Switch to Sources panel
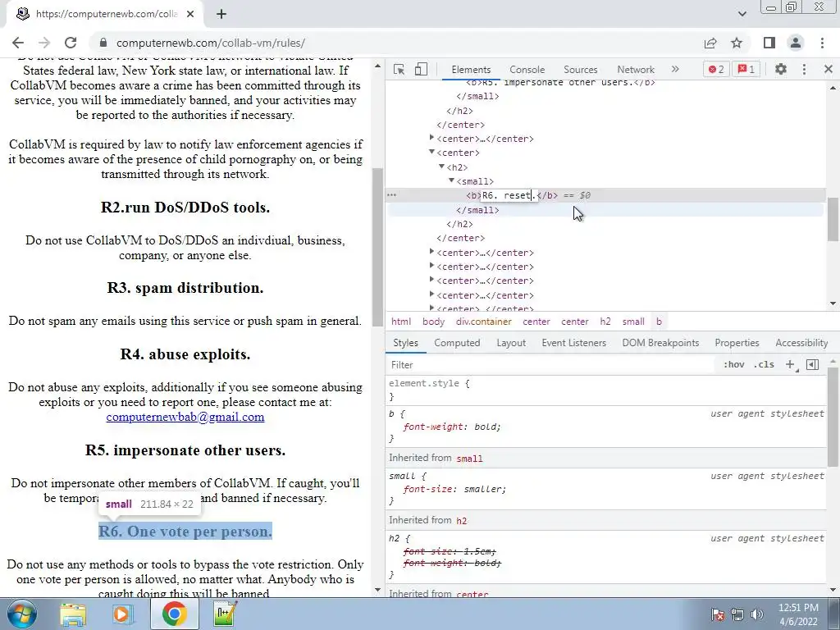 click(x=580, y=70)
